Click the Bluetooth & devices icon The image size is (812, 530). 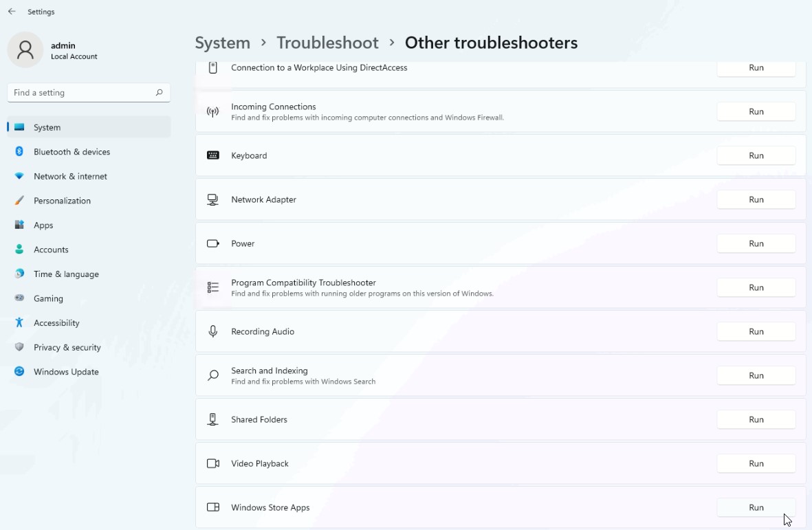(x=19, y=152)
